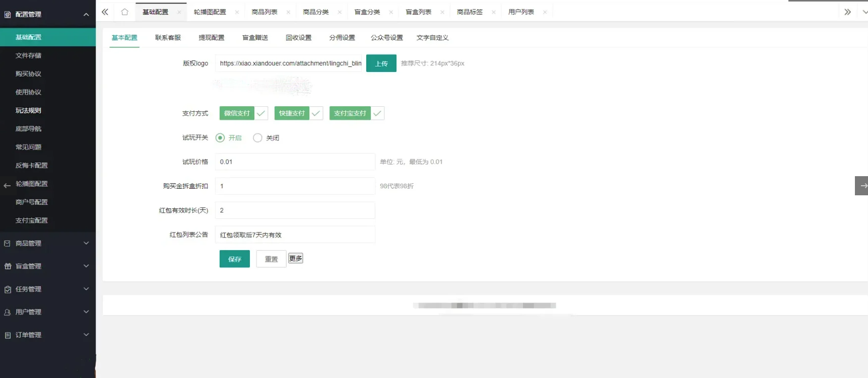Uncheck the 支付宝支付 payment option

[x=357, y=113]
